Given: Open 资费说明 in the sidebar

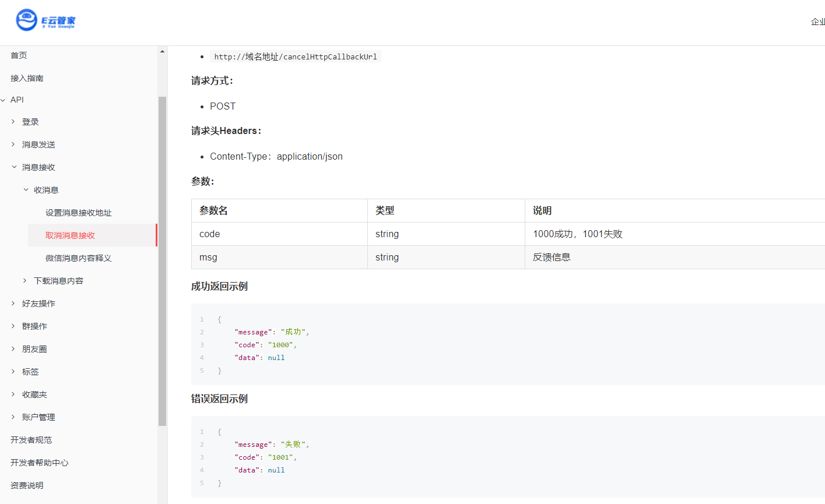Looking at the screenshot, I should tap(27, 485).
